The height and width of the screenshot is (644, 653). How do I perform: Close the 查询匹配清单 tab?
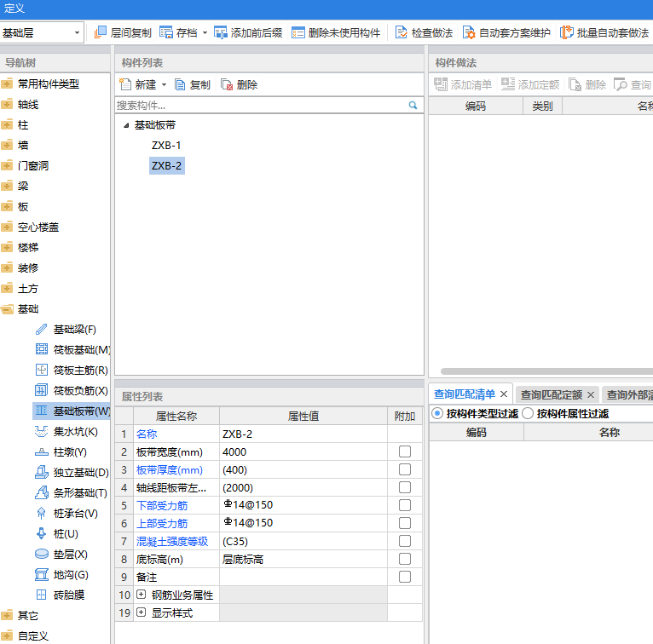(504, 394)
